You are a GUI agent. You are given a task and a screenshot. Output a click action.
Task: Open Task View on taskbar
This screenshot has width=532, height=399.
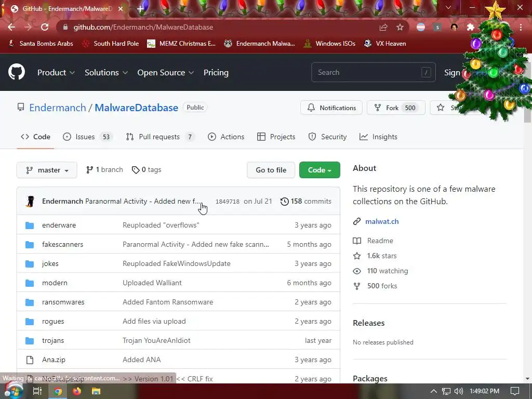coord(37,391)
